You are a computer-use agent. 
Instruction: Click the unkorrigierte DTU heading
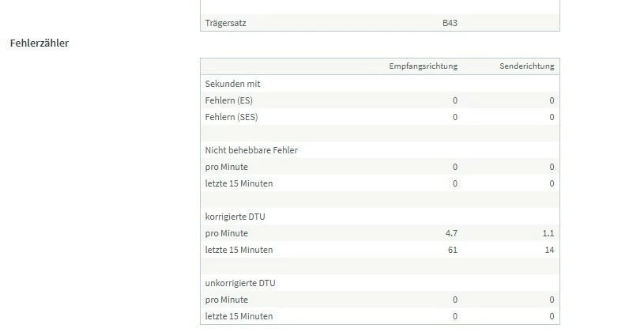pyautogui.click(x=240, y=283)
